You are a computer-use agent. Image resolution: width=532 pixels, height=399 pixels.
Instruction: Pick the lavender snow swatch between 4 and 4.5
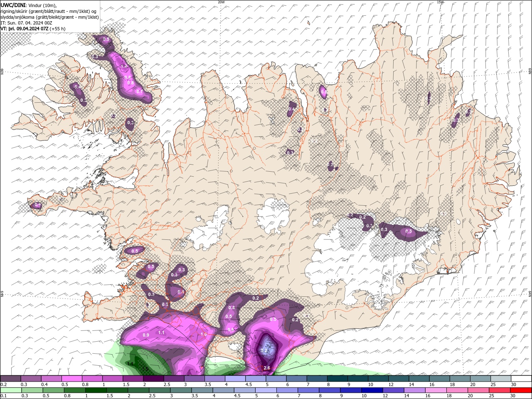coord(235,379)
